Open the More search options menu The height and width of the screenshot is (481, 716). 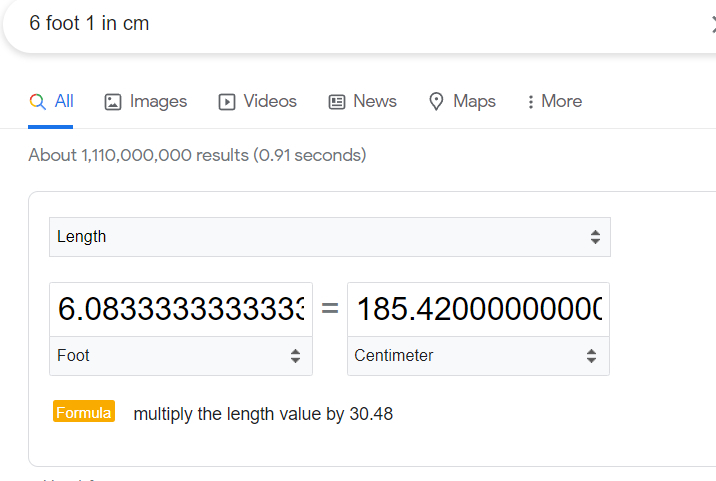click(x=560, y=101)
